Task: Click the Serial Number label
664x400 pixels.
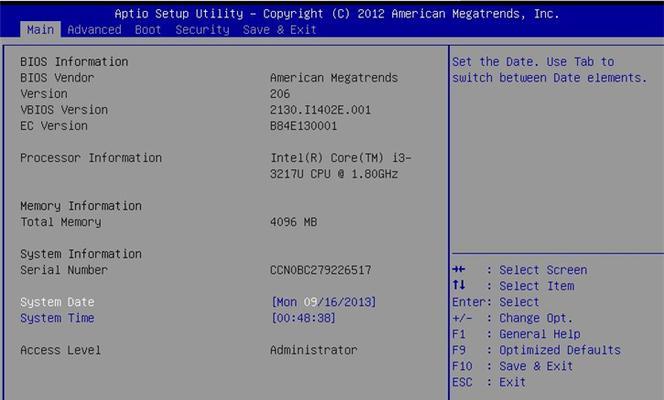Action: click(x=64, y=270)
